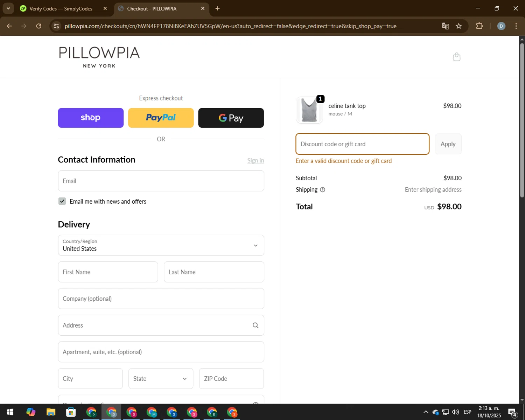The height and width of the screenshot is (420, 525).
Task: Open the tab search dropdown arrow
Action: pyautogui.click(x=8, y=8)
